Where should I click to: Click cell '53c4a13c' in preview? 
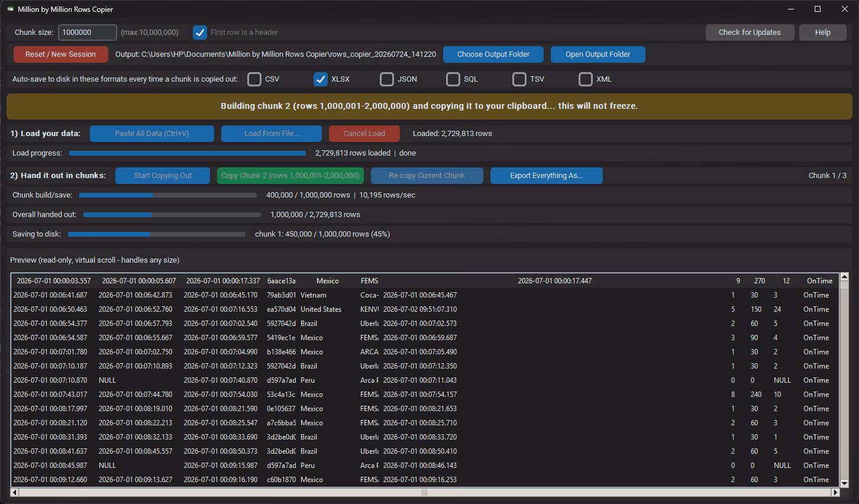pos(282,395)
